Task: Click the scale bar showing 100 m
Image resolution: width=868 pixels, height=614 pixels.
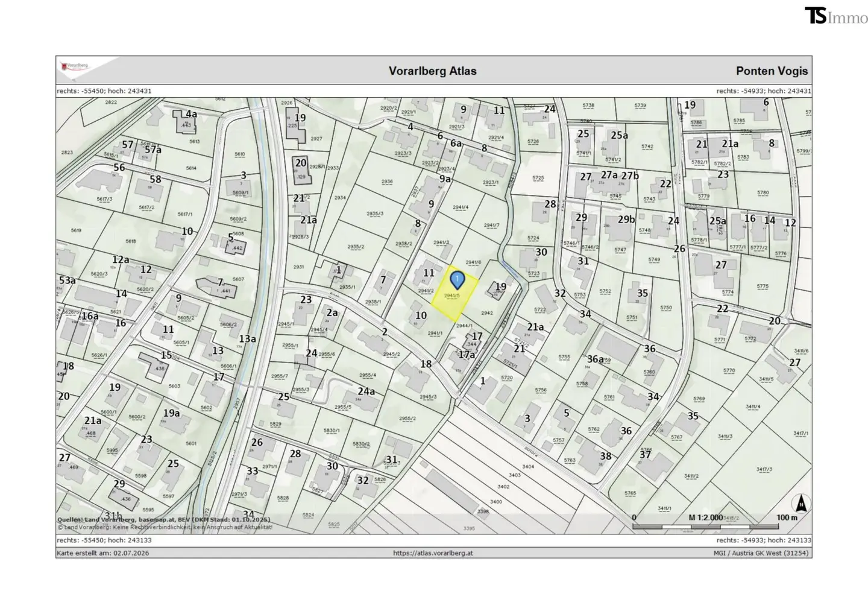Action: (x=715, y=527)
